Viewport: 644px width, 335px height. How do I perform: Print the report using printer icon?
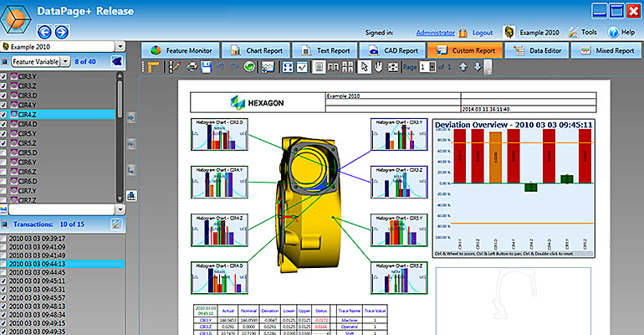tap(192, 67)
